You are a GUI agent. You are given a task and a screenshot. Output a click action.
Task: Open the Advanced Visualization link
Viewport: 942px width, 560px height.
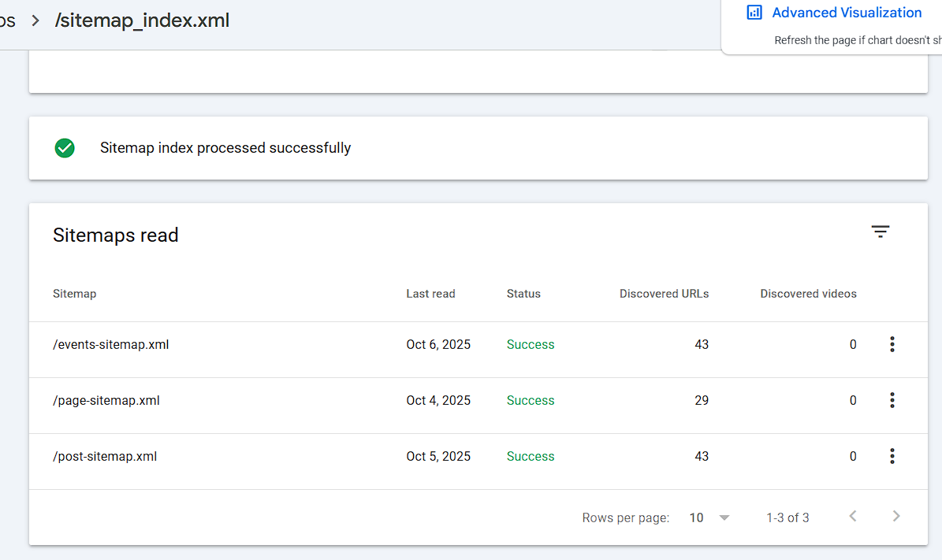847,13
